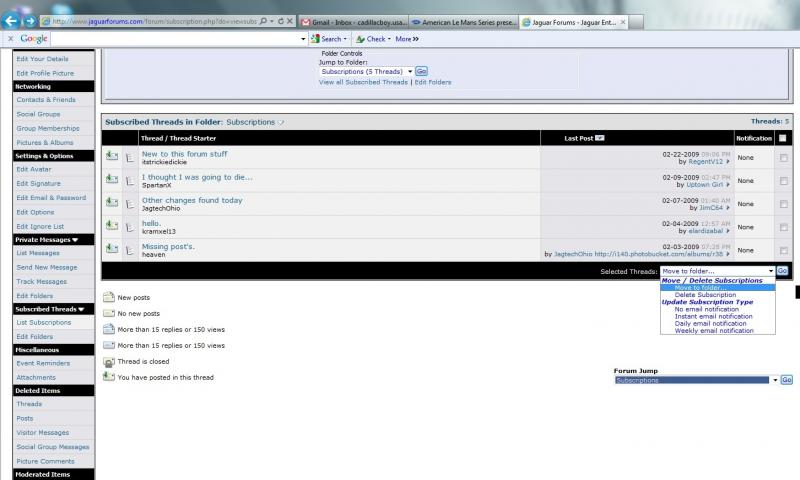800x480 pixels.
Task: Click the Last Post sort order icon
Action: point(600,138)
